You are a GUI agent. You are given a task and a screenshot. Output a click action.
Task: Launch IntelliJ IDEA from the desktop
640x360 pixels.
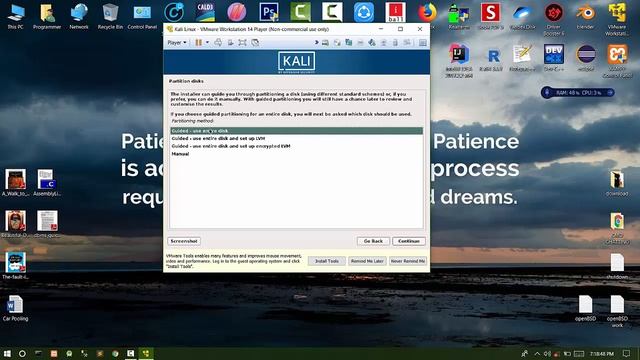pos(459,60)
